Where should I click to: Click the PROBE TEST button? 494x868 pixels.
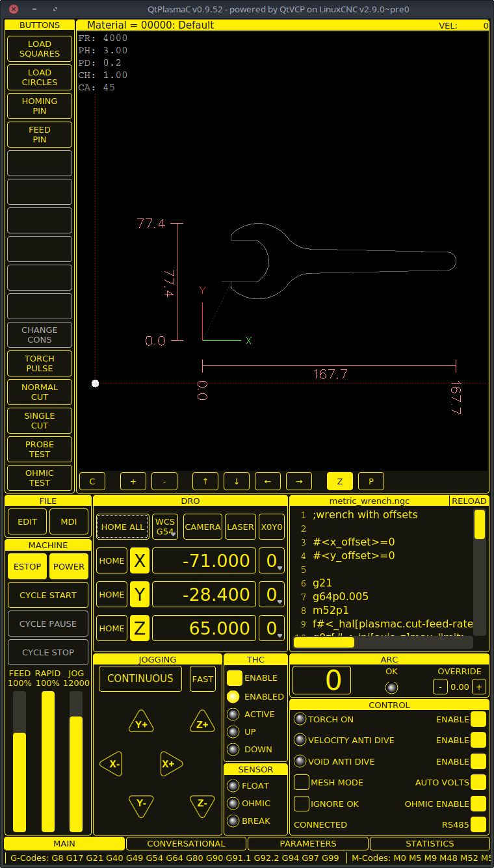[40, 449]
